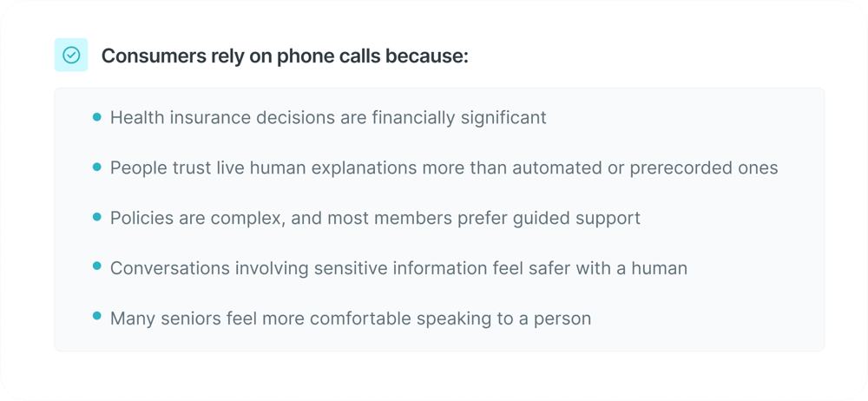Click the bullet dot beside "Many seniors feel"
This screenshot has height=401, width=868.
pos(96,318)
